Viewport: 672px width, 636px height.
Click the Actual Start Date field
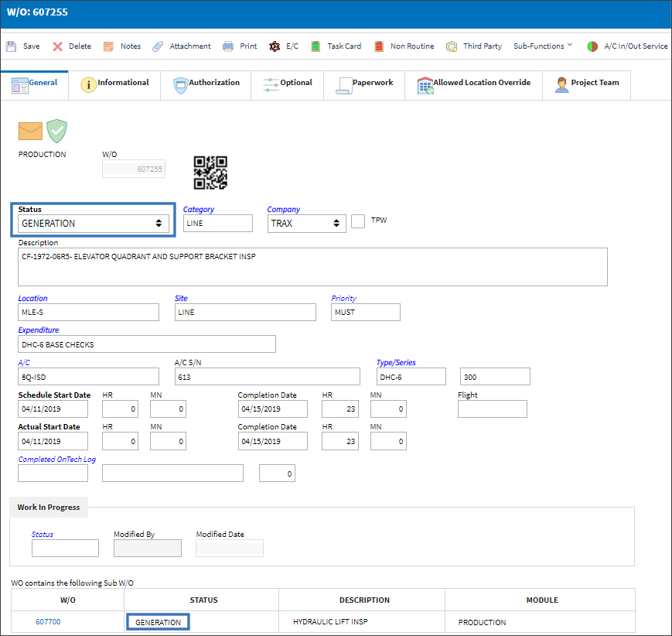(x=53, y=441)
